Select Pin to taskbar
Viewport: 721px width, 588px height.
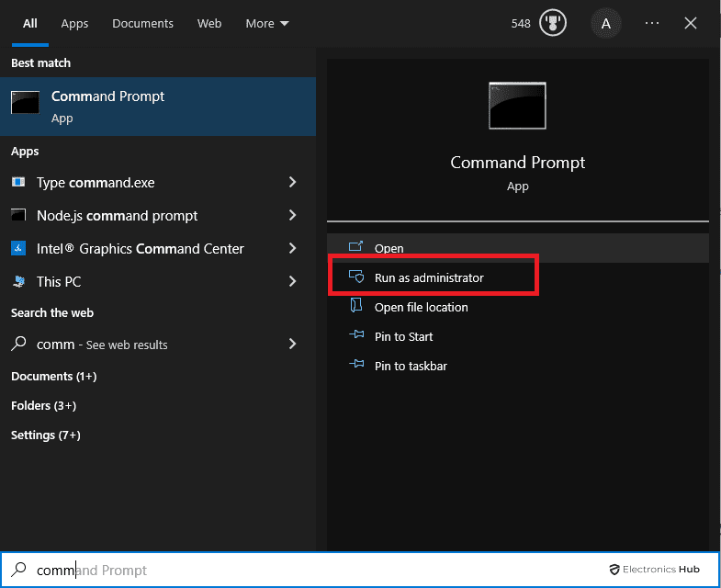tap(518, 366)
